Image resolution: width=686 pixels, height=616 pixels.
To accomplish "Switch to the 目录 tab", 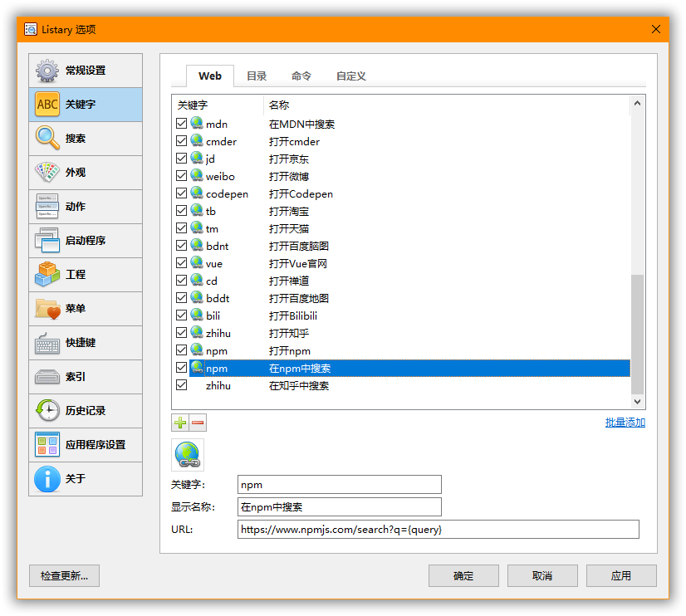I will [x=257, y=76].
